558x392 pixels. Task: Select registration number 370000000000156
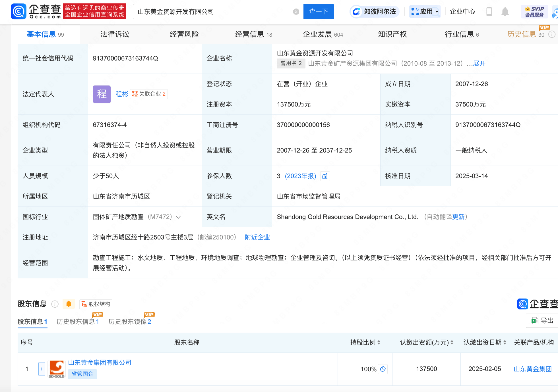click(303, 125)
